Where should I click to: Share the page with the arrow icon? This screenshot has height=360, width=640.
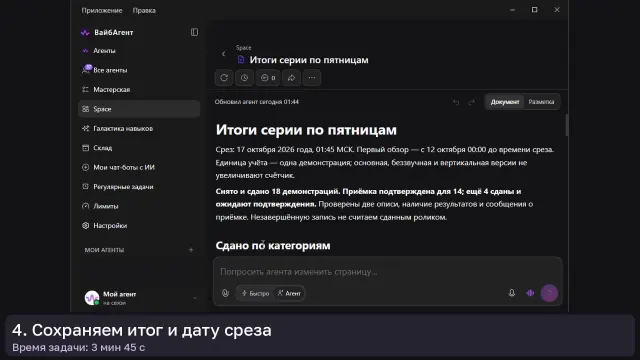tap(291, 78)
